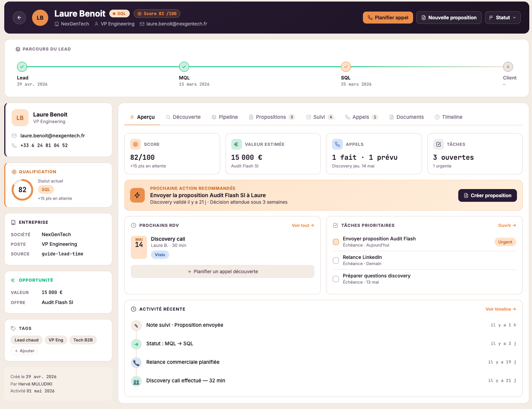
Task: Open the Suivi tab
Action: (320, 117)
